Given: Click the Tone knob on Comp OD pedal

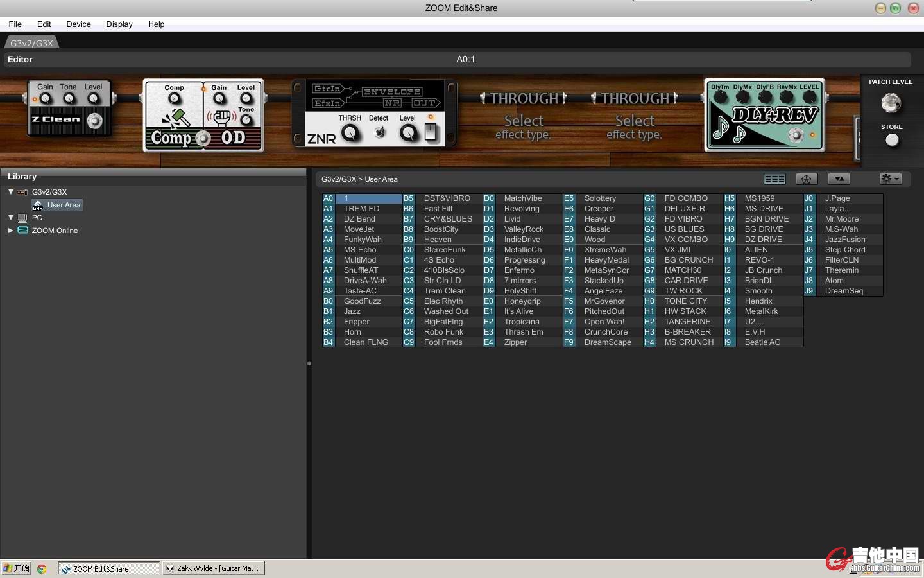Looking at the screenshot, I should [x=246, y=120].
